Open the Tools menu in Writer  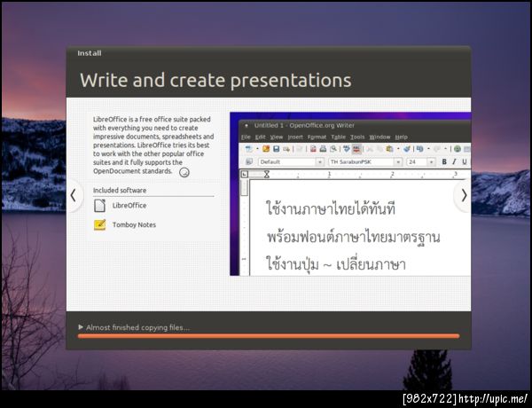click(x=357, y=137)
